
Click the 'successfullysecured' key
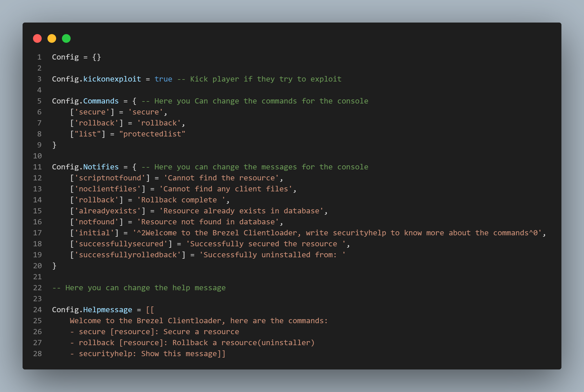coord(121,244)
